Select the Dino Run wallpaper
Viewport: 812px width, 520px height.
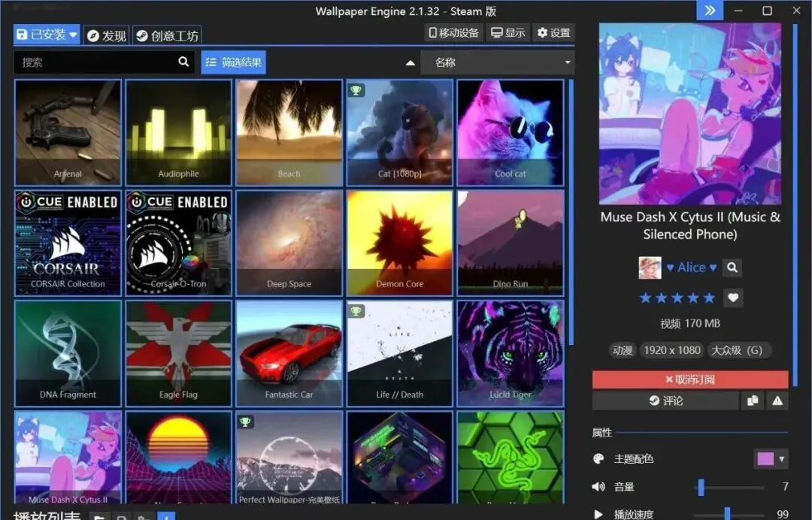pyautogui.click(x=510, y=243)
